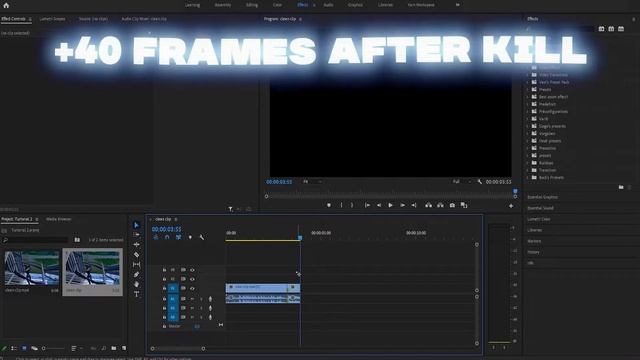Click Mark Out in Program monitor

tap(352, 205)
